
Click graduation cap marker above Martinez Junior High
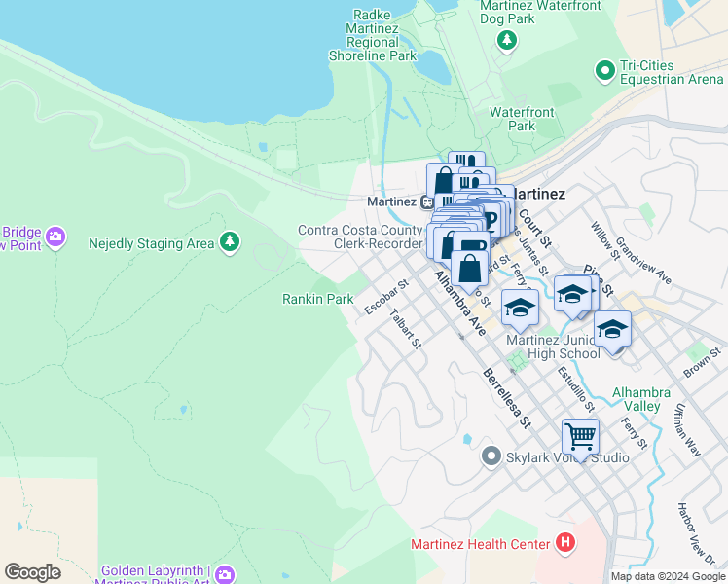(520, 310)
